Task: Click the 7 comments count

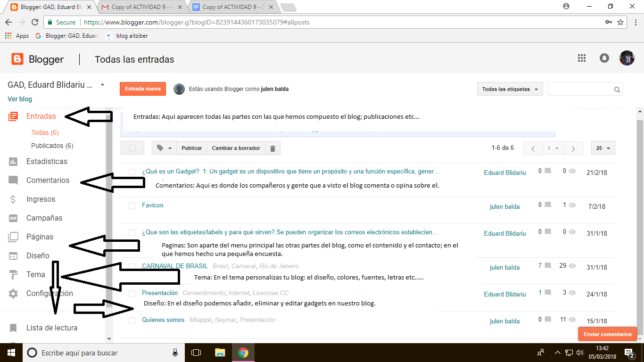Action: tap(540, 266)
